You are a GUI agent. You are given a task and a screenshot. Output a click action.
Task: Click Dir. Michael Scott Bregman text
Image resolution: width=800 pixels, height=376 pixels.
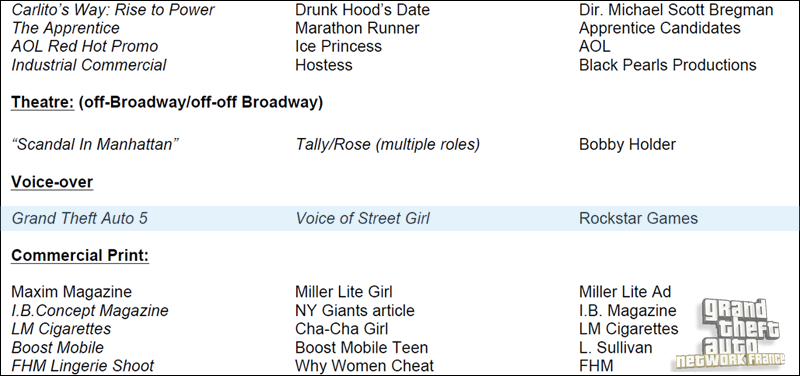pos(676,9)
